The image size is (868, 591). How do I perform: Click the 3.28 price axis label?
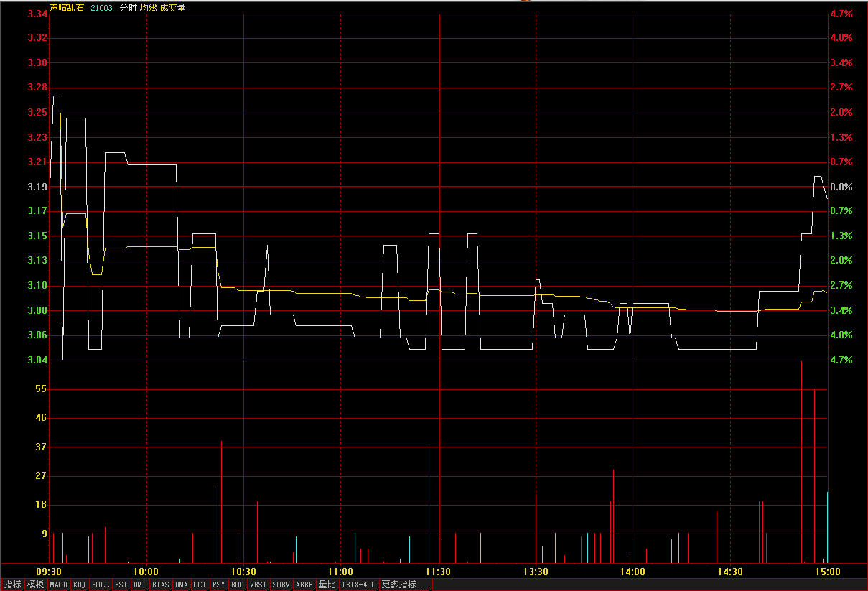click(37, 88)
